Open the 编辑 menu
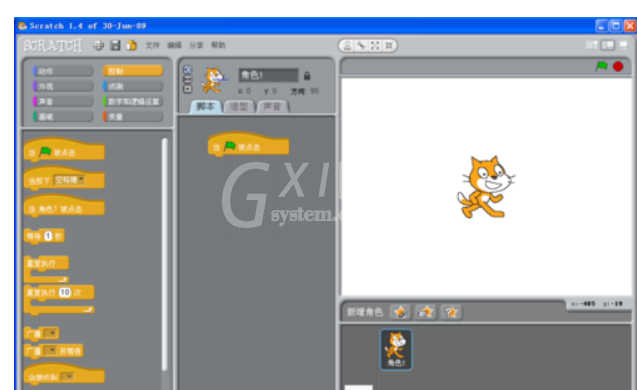The width and height of the screenshot is (637, 390). click(x=174, y=45)
